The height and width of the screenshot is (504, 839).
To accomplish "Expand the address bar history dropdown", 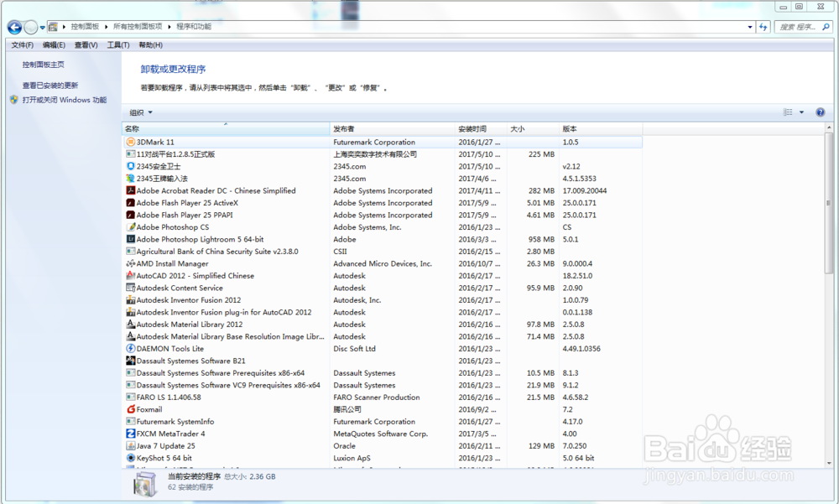I will tap(749, 27).
